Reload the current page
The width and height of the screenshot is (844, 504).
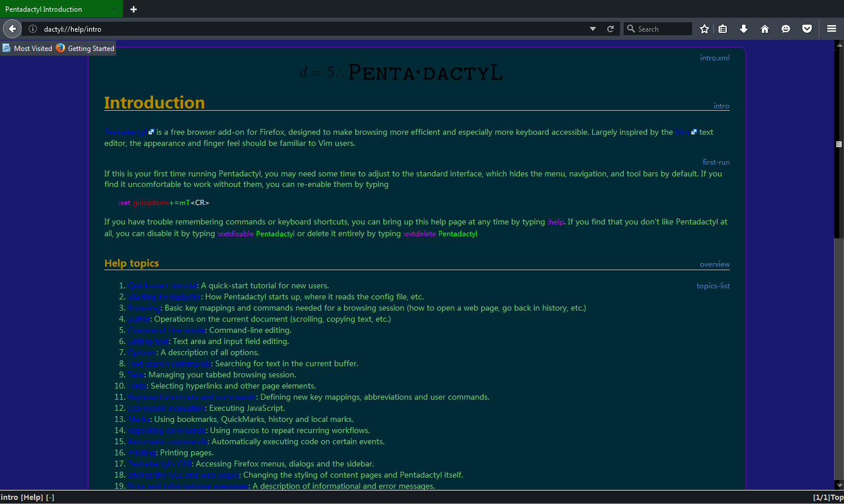610,29
